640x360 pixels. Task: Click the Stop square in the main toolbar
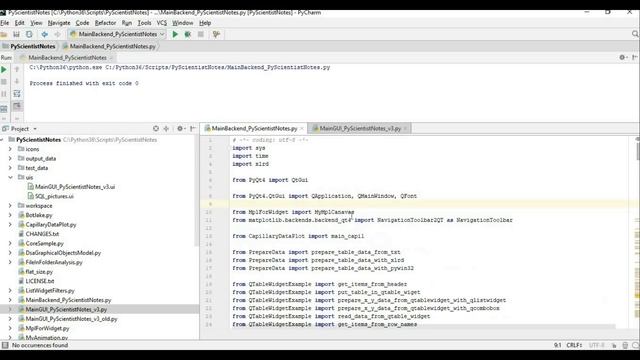(x=201, y=34)
